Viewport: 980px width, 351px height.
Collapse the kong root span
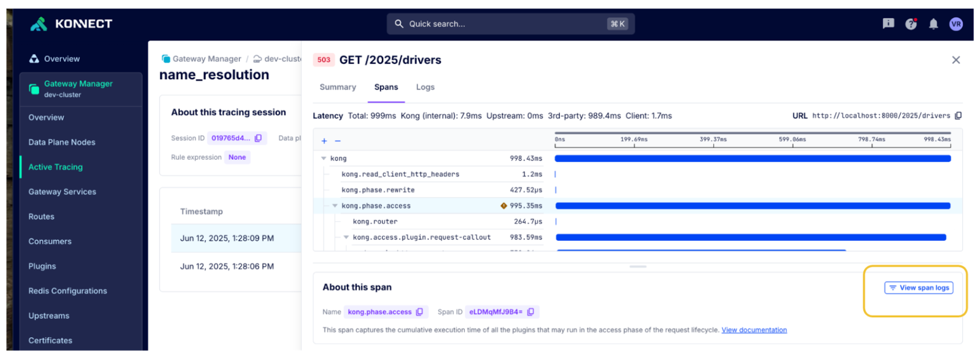click(x=324, y=158)
